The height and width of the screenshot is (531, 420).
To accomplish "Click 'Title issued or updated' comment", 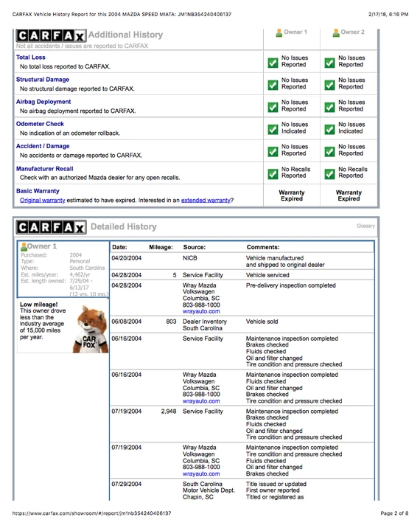I will coord(276,484).
